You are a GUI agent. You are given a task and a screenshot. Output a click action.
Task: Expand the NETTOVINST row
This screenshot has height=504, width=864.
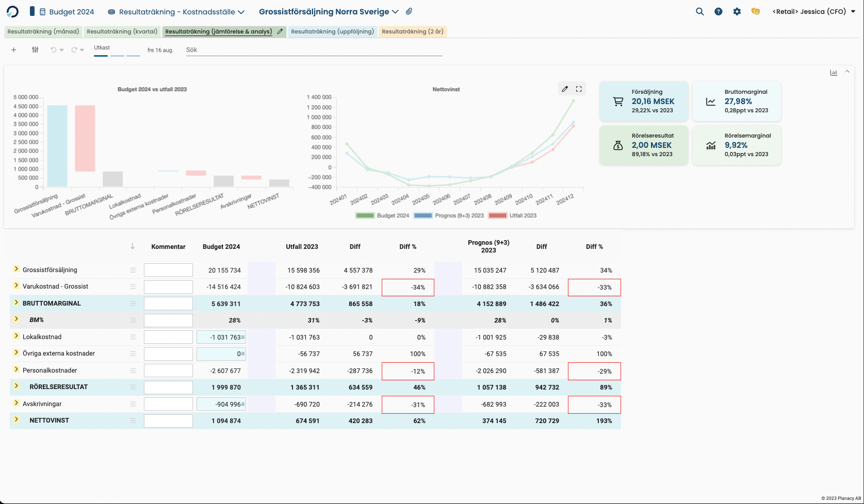(16, 419)
